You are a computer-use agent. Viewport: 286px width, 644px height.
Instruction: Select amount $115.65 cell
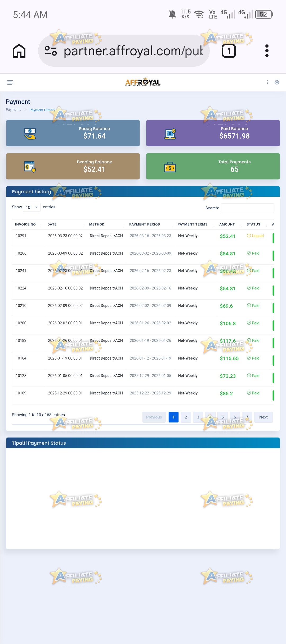(229, 358)
